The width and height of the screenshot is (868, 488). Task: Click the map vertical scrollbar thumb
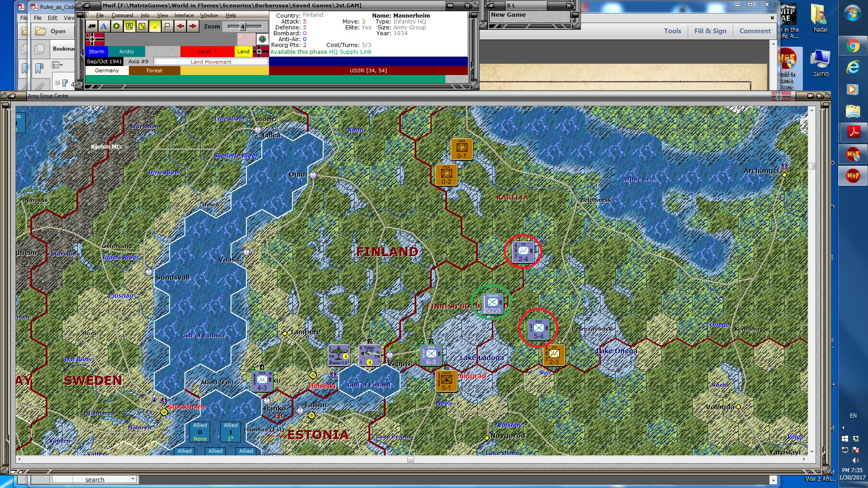tap(812, 166)
